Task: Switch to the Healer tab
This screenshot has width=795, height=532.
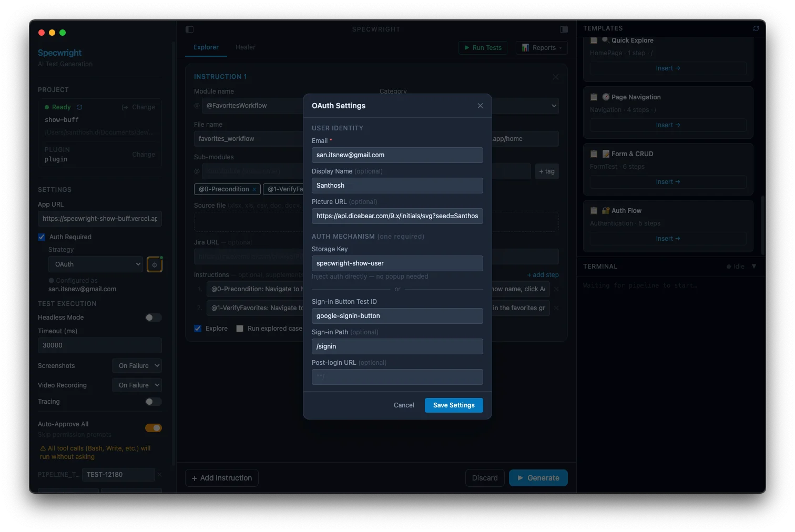Action: pyautogui.click(x=246, y=47)
